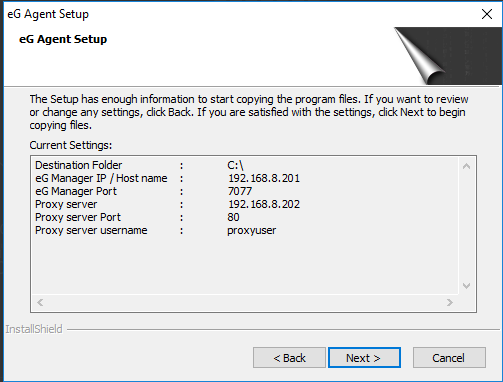Click the Proxy server Port label
Viewport: 503px width, 382px height.
click(78, 217)
